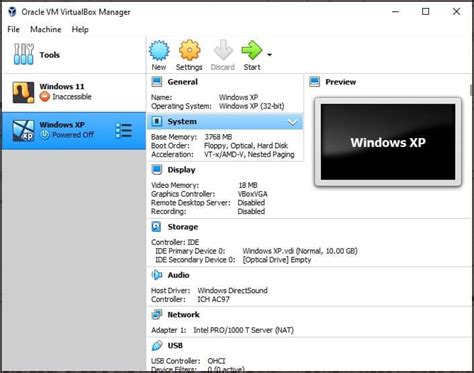This screenshot has height=373, width=474.
Task: Click the Windows XP preview thumbnail
Action: (388, 142)
